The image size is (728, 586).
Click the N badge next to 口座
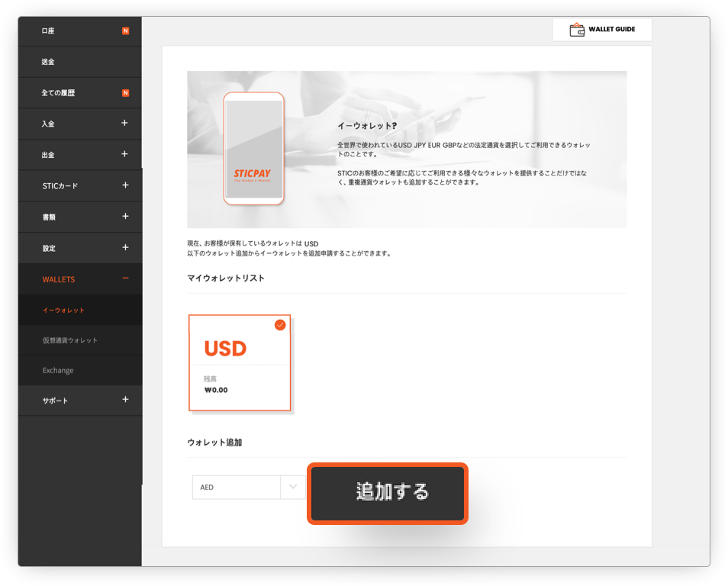[125, 31]
